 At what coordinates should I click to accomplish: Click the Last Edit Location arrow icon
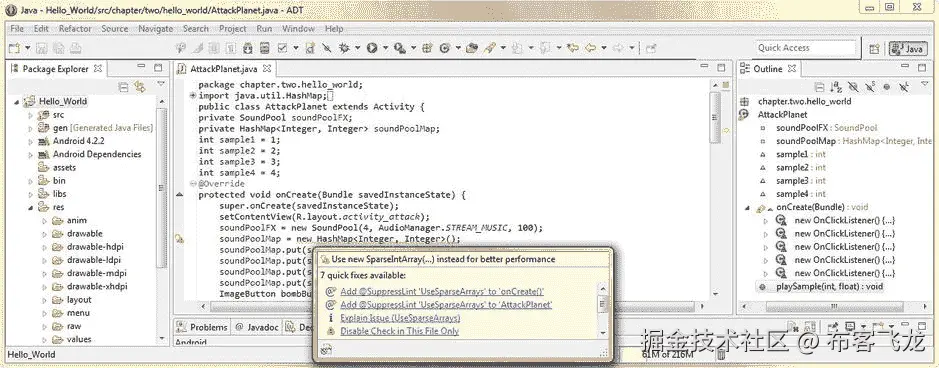(573, 48)
